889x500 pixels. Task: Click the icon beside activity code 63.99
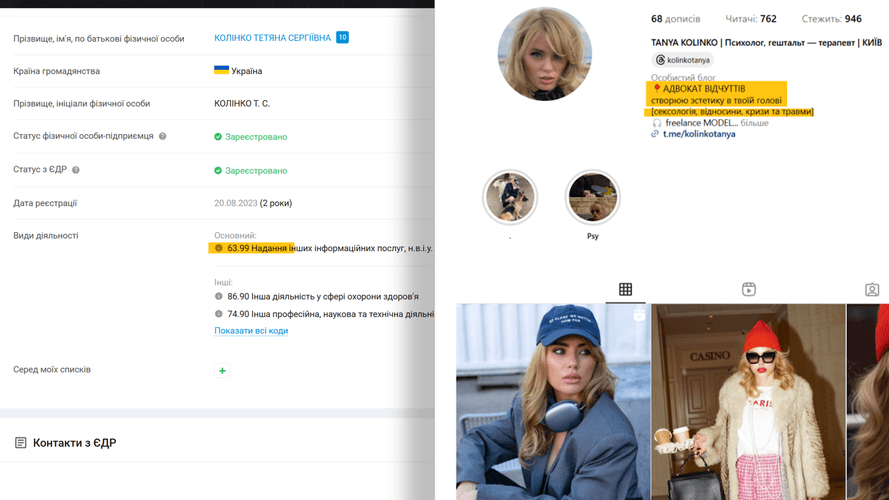(219, 248)
